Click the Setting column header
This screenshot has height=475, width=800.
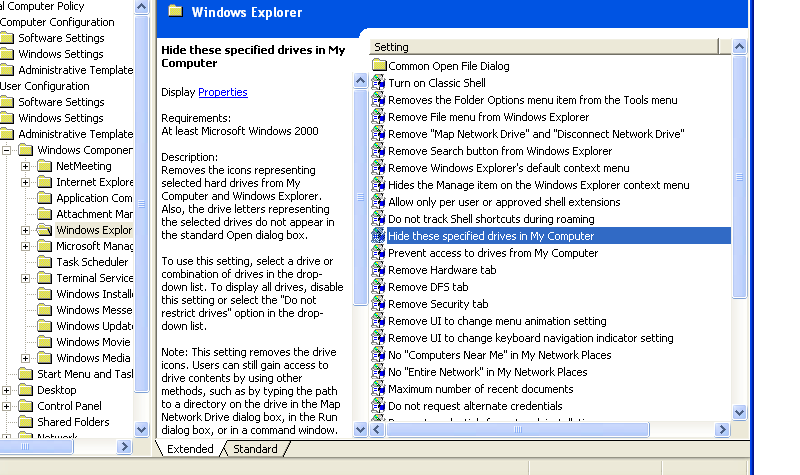[543, 47]
